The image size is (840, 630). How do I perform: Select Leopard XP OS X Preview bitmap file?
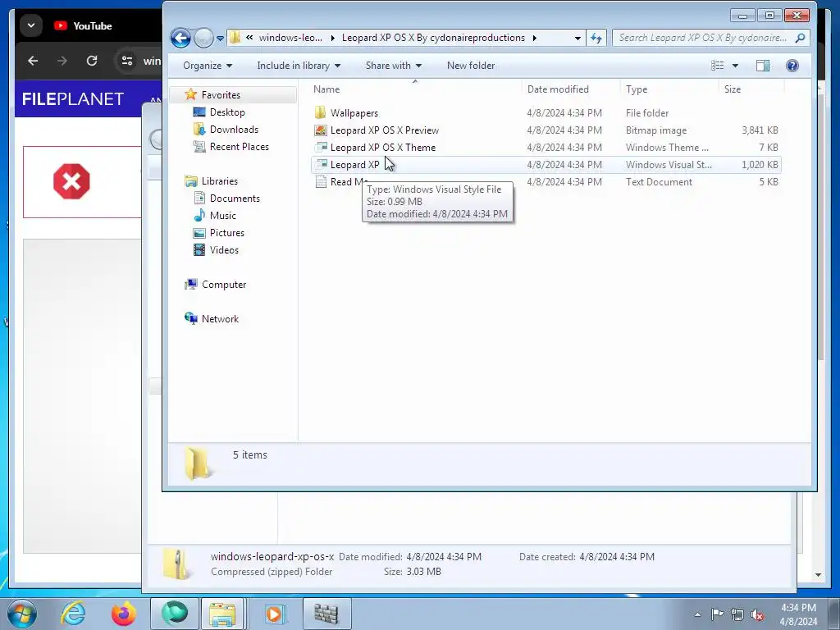384,130
